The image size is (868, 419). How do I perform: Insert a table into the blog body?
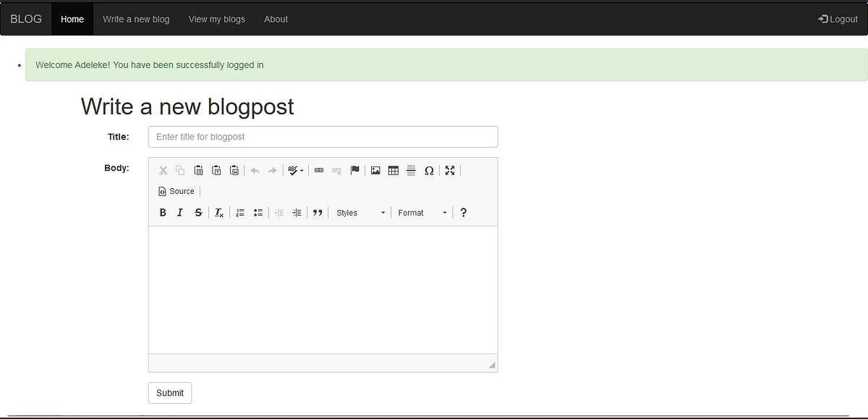point(393,170)
